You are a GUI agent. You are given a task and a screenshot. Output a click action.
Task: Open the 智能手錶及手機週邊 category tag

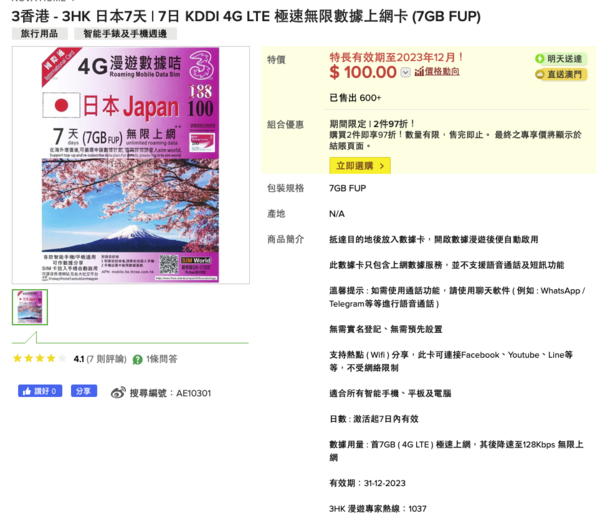coord(125,34)
